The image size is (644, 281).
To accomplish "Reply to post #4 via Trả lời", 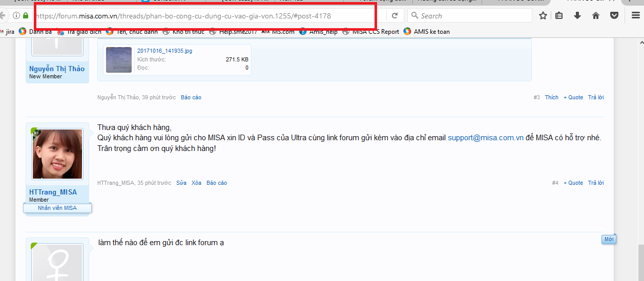I will [x=596, y=183].
